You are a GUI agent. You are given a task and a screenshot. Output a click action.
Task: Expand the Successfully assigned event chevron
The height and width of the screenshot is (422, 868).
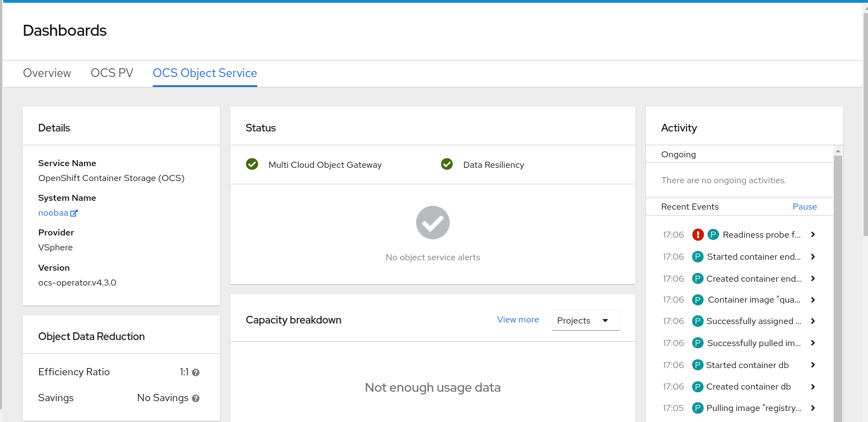point(813,321)
